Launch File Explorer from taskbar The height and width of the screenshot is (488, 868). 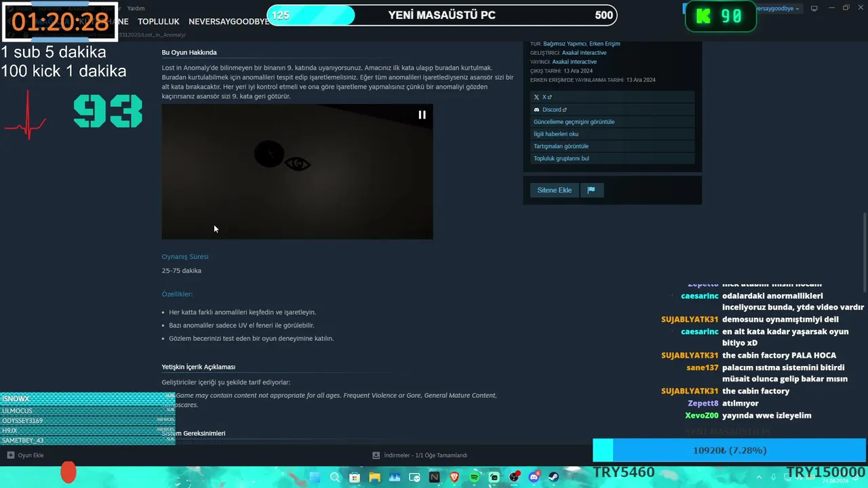[x=374, y=477]
